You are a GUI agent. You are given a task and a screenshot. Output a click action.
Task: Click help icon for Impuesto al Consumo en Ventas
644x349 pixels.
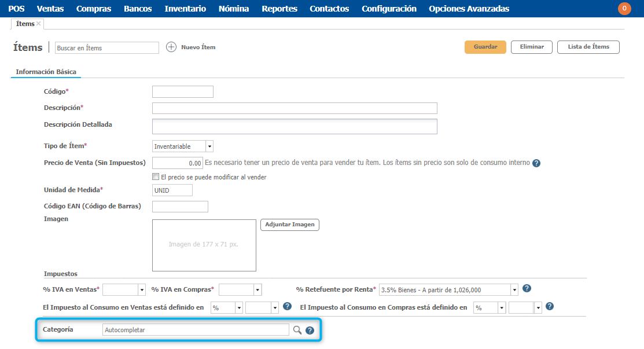(287, 307)
